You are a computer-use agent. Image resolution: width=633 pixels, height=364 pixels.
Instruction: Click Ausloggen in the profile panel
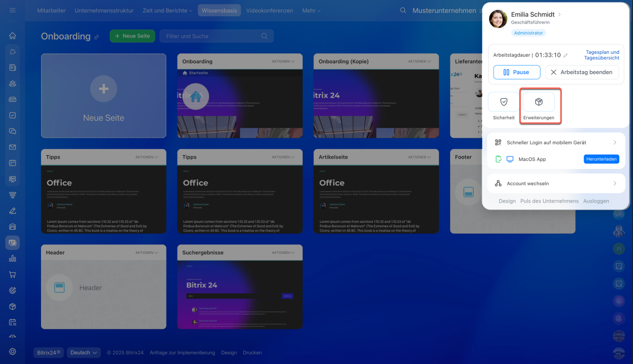(x=596, y=201)
